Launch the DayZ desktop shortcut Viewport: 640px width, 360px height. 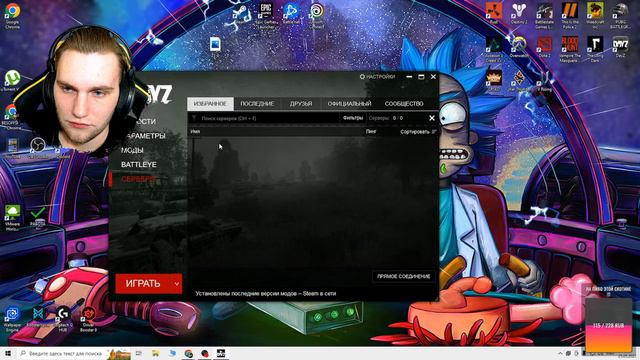click(620, 47)
